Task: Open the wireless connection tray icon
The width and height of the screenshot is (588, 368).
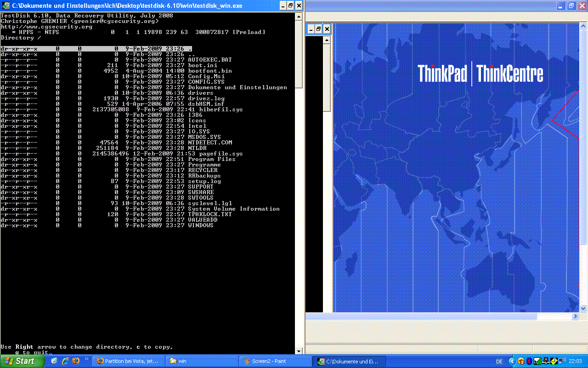Action: (x=562, y=362)
